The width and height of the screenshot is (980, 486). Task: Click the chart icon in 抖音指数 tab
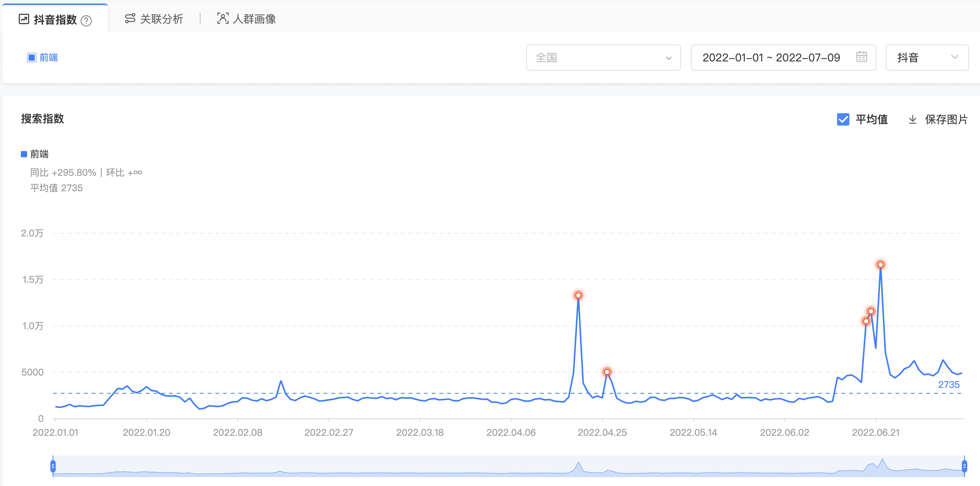(24, 19)
